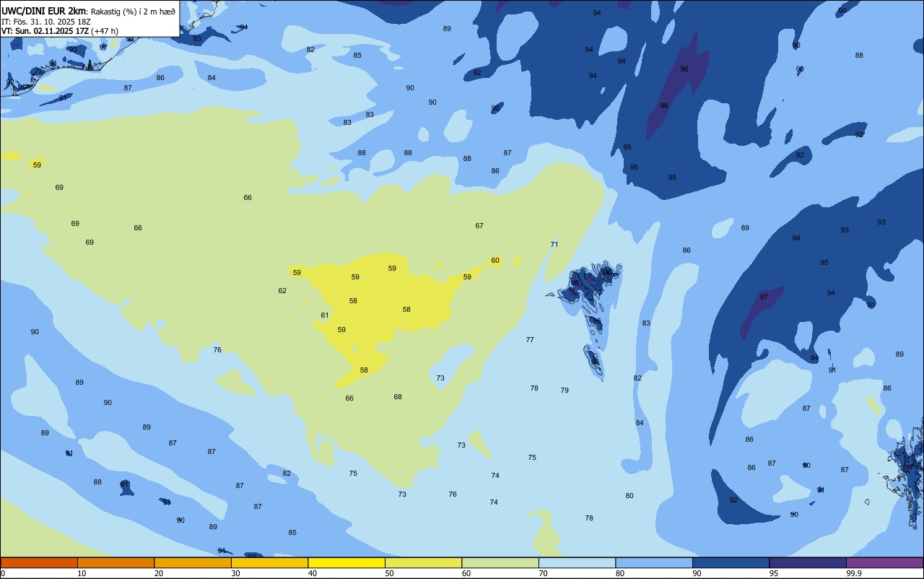Click the map value '61'
This screenshot has width=924, height=579.
(325, 315)
